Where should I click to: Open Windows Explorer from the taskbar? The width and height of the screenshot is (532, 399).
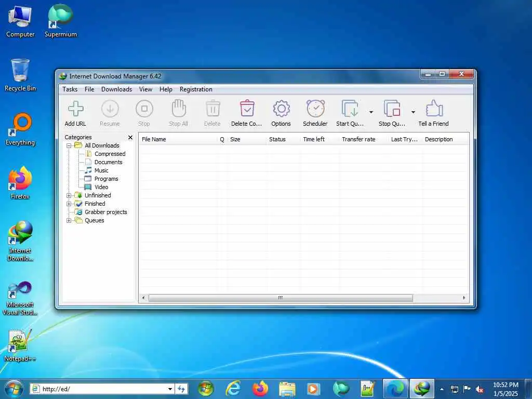click(287, 389)
